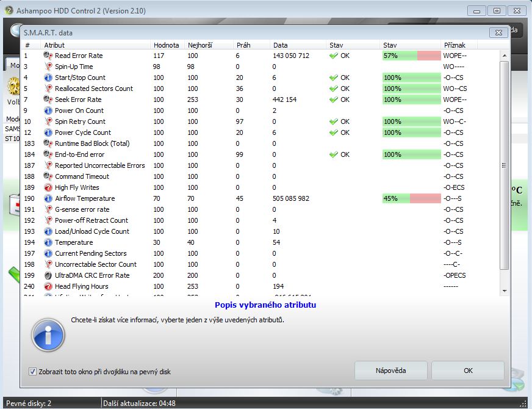Click the list scrollbar up arrow
The image size is (532, 409).
click(505, 56)
